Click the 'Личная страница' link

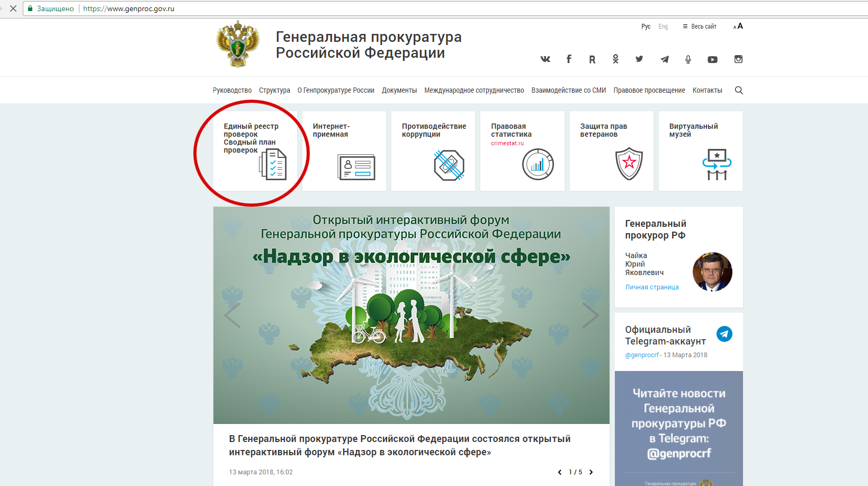pyautogui.click(x=651, y=287)
